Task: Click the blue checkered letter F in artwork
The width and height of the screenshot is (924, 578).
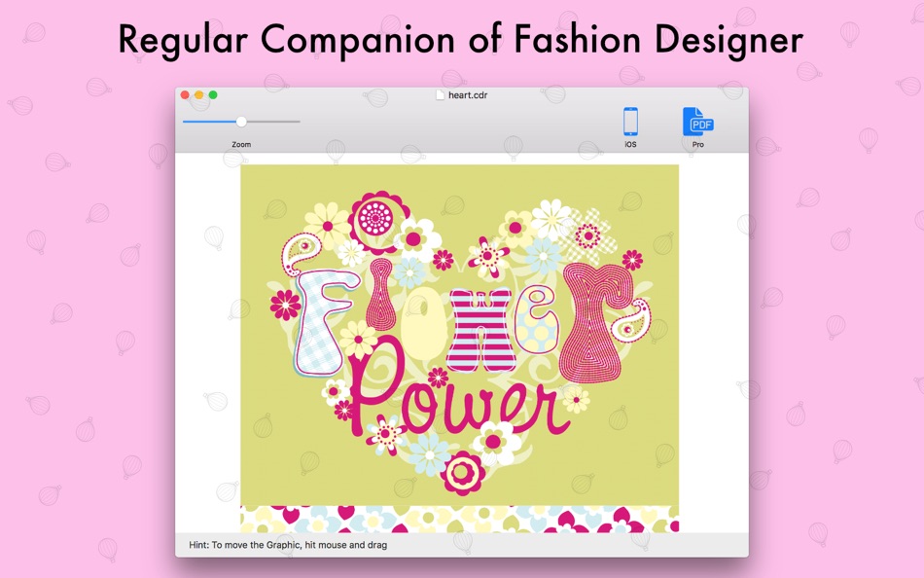Action: click(323, 321)
